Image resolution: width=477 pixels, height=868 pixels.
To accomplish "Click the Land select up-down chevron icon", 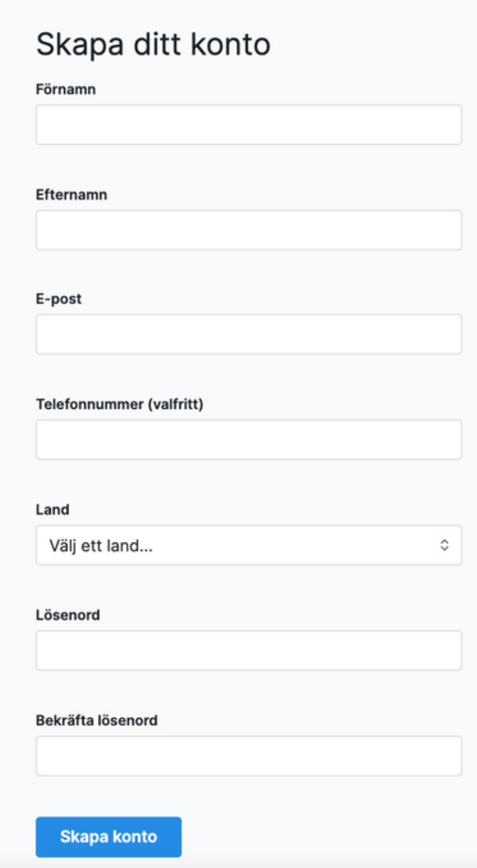I will 445,545.
